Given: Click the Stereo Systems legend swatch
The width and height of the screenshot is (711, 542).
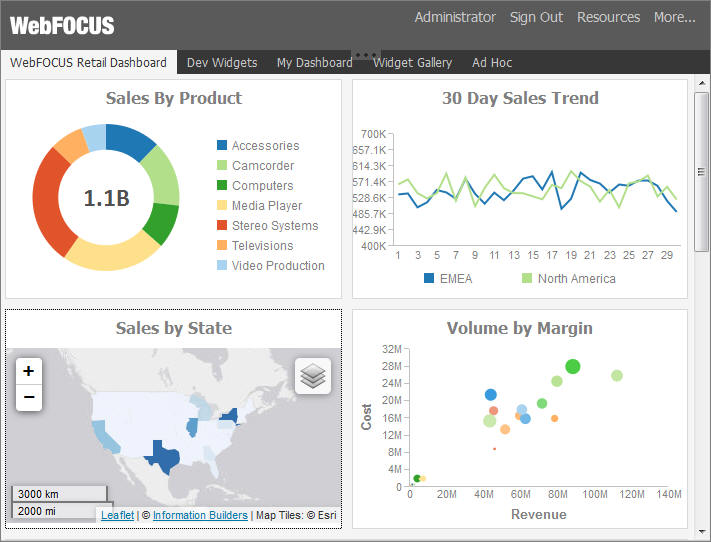Looking at the screenshot, I should (222, 225).
